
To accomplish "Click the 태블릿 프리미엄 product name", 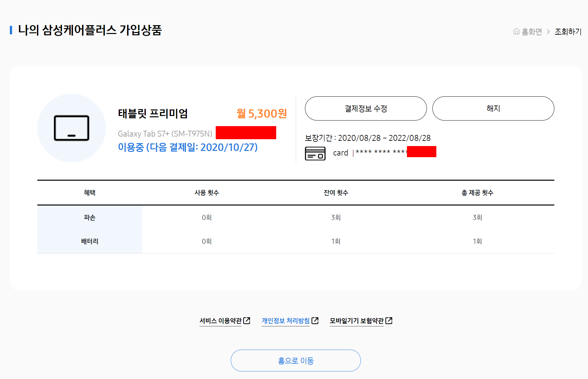I will pos(153,114).
